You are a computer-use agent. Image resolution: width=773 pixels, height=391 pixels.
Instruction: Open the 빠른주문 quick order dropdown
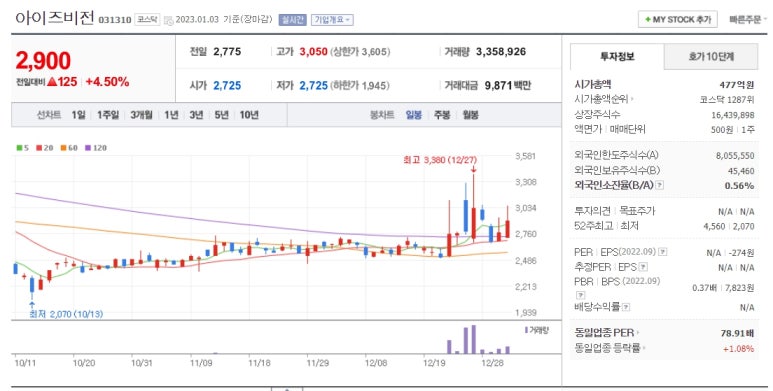(x=748, y=20)
